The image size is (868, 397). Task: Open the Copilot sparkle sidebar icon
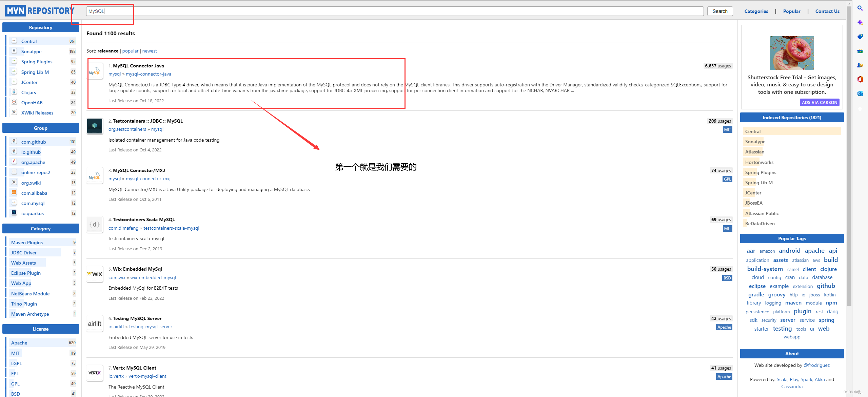pyautogui.click(x=860, y=22)
